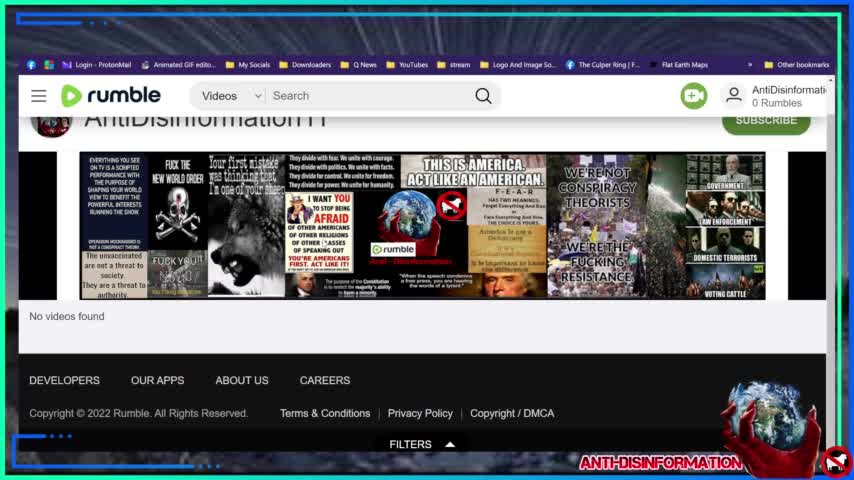Open the DEVELOPERS footer link
Viewport: 854px width, 480px height.
[x=64, y=381]
